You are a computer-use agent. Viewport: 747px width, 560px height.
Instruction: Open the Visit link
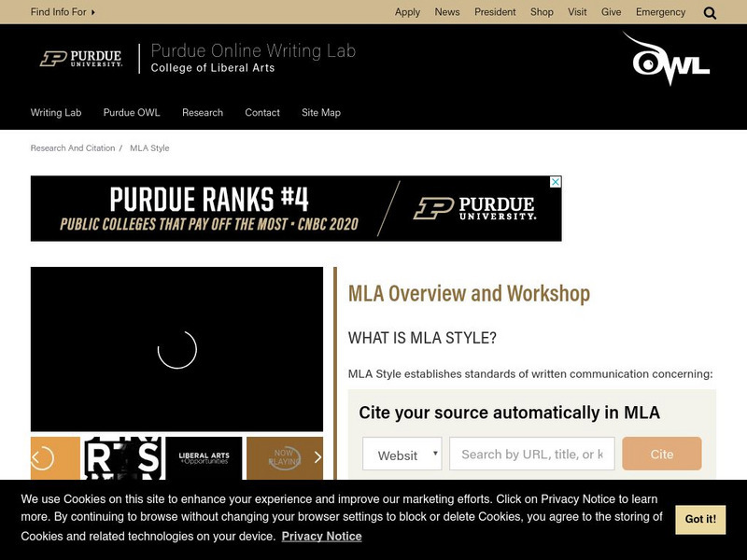point(577,12)
